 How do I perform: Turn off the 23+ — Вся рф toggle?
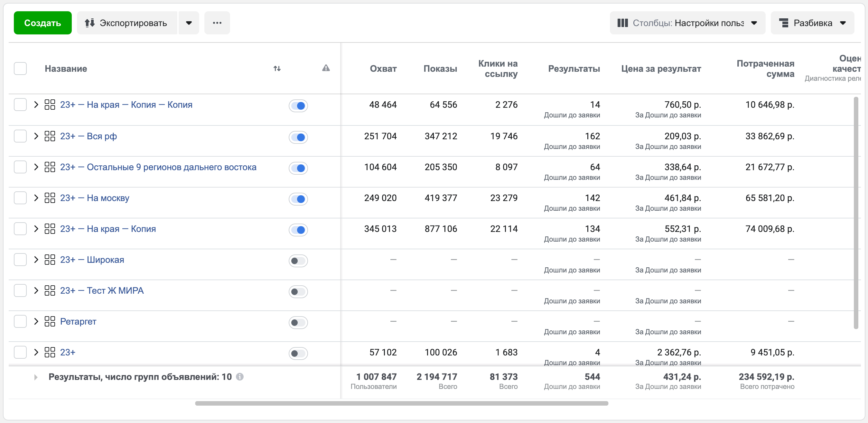pyautogui.click(x=298, y=137)
